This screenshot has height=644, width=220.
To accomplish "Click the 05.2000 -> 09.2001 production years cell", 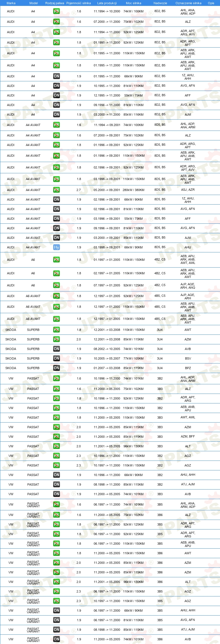I will click(x=107, y=190).
